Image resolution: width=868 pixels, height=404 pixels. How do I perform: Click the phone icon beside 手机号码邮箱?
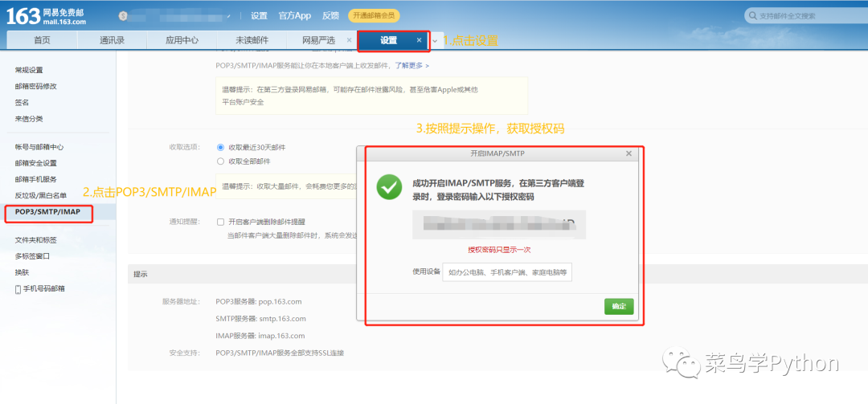click(18, 289)
